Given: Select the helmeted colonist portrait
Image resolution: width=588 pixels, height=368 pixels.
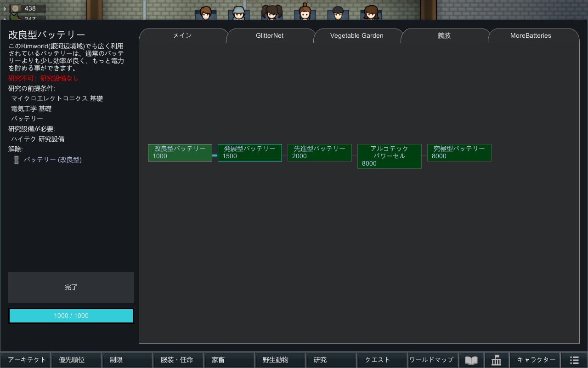Looking at the screenshot, I should pos(238,13).
